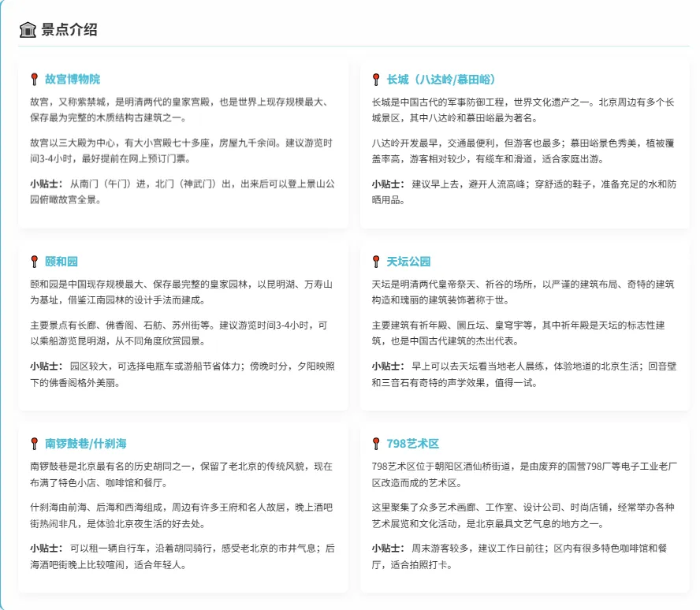The image size is (700, 610).
Task: Click the pin icon next to 南锣鼓巷/什刹海
Action: point(35,444)
